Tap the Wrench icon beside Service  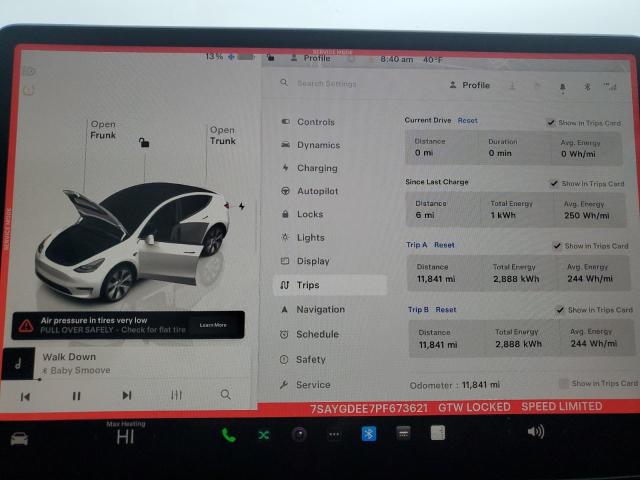click(284, 384)
